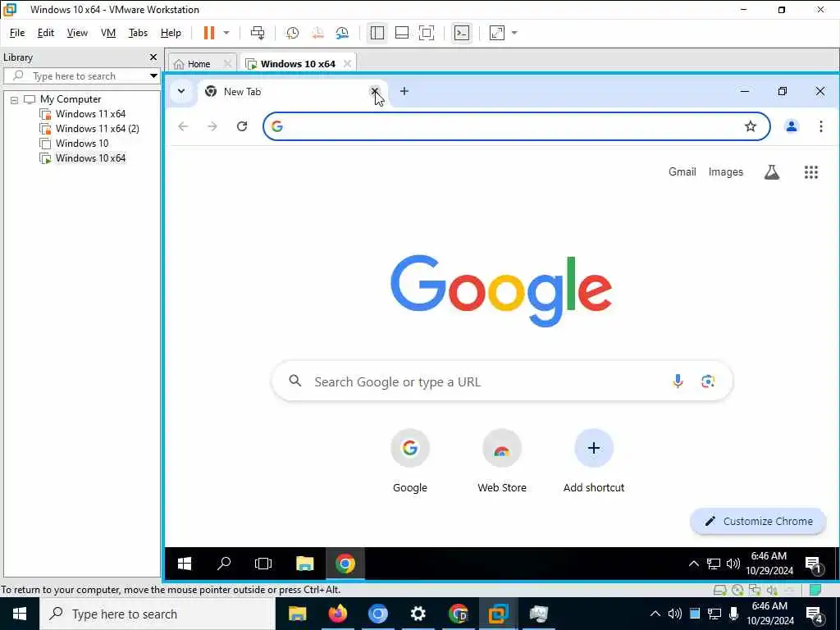Open the VM menu
Image resolution: width=840 pixels, height=630 pixels.
pyautogui.click(x=108, y=33)
